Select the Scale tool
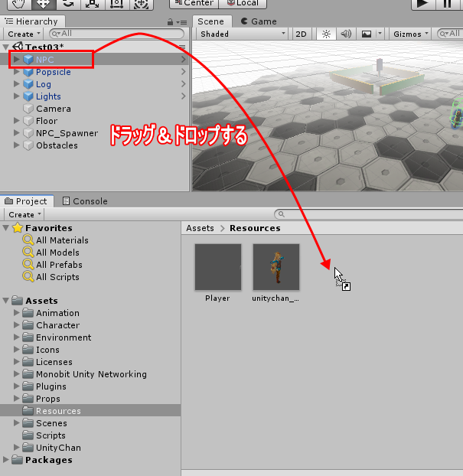This screenshot has width=463, height=476. tap(93, 4)
